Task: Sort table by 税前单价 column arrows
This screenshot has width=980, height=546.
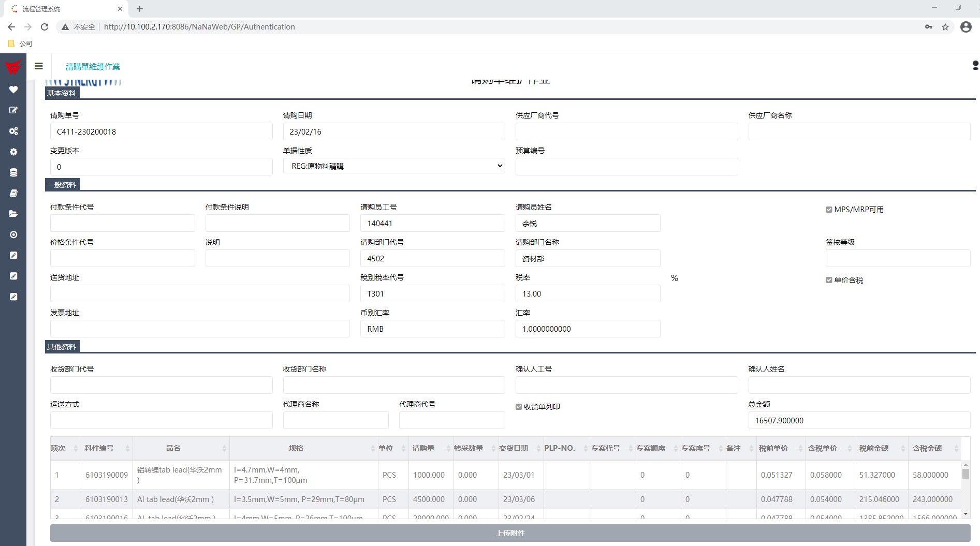Action: 800,448
